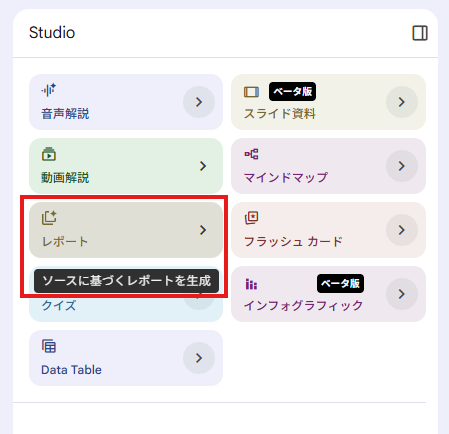Click the audio waveform icon on 音声解説
This screenshot has height=434, width=449.
(49, 90)
